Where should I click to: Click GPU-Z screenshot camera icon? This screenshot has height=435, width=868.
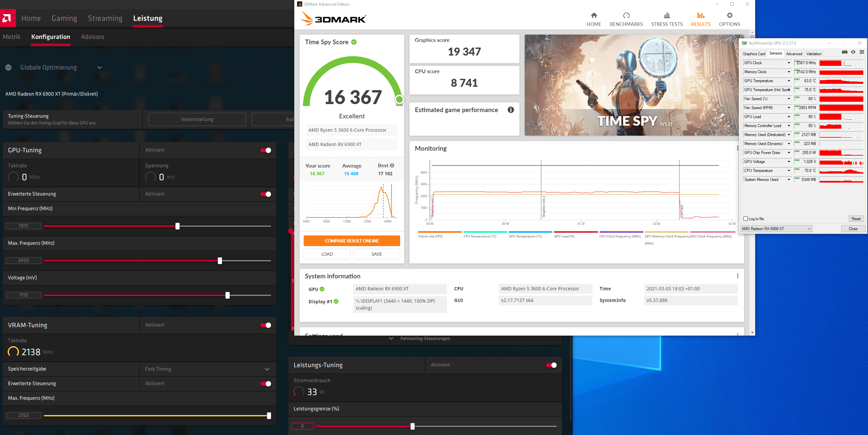tap(844, 52)
